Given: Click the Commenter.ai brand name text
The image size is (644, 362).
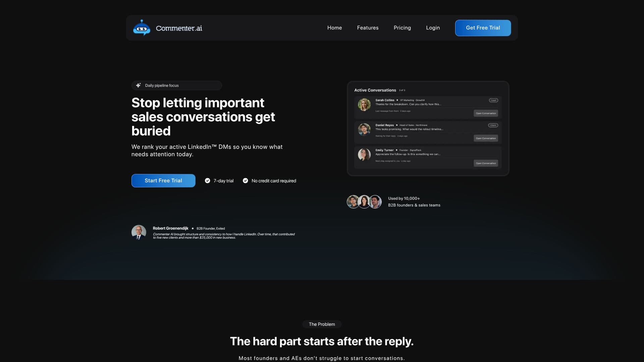Looking at the screenshot, I should [179, 28].
